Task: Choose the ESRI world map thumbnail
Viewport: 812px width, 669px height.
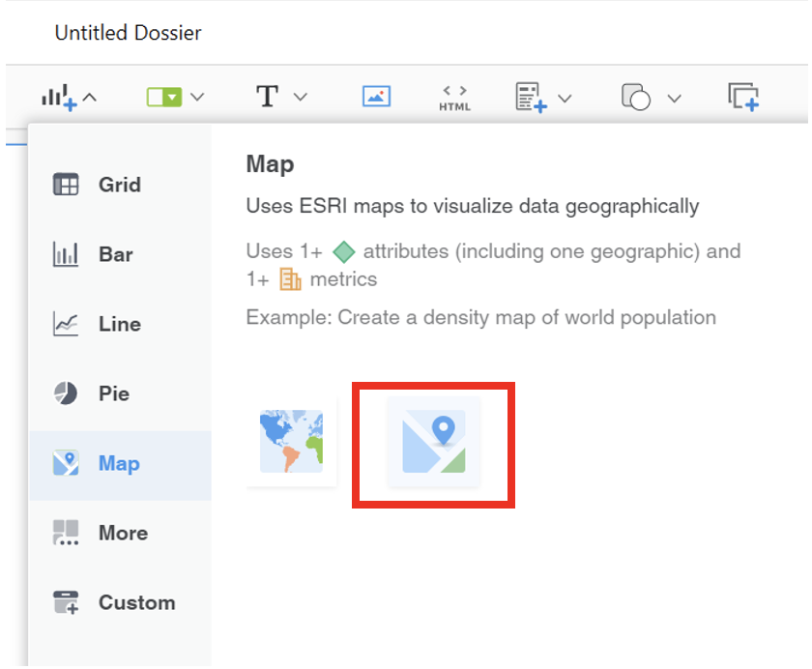Action: [291, 444]
